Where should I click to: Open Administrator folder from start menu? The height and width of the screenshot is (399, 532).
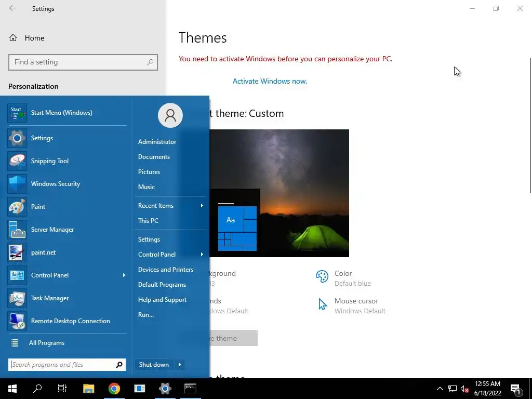click(x=157, y=142)
